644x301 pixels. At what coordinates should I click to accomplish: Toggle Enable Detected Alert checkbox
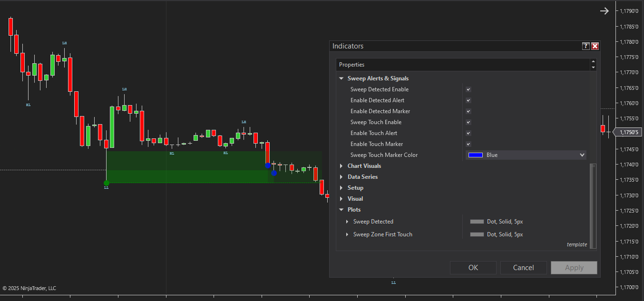click(x=468, y=100)
